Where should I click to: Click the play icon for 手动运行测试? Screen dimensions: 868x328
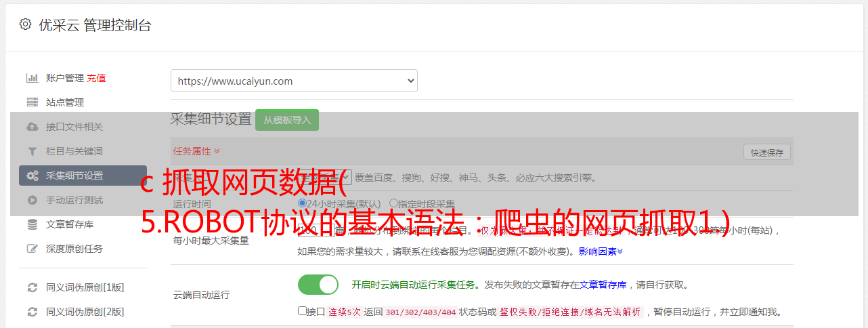click(x=32, y=200)
